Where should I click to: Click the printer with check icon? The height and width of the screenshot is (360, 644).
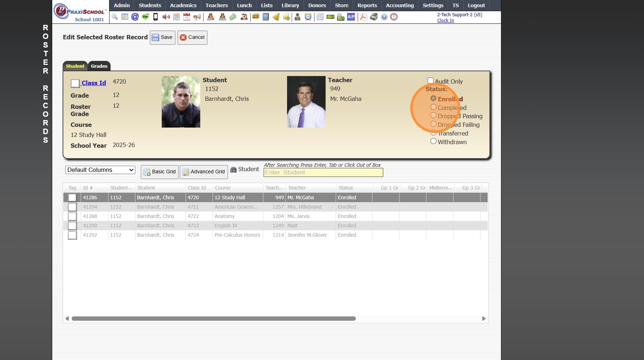(341, 17)
